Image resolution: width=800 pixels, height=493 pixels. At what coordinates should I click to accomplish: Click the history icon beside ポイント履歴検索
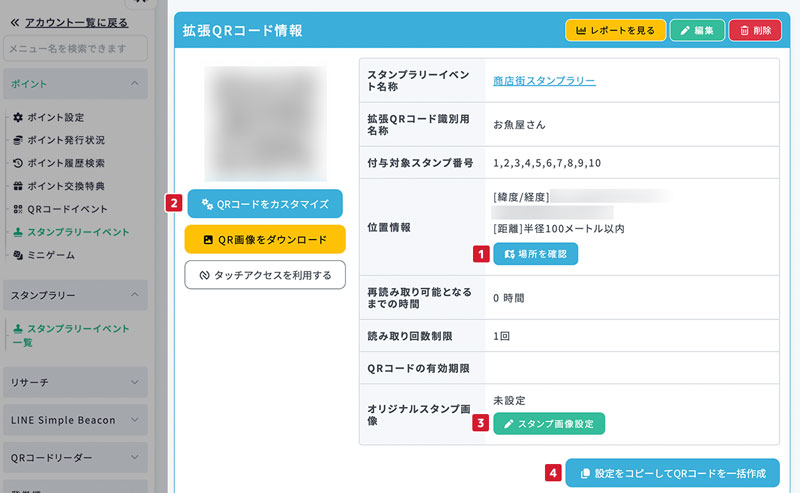(x=18, y=163)
